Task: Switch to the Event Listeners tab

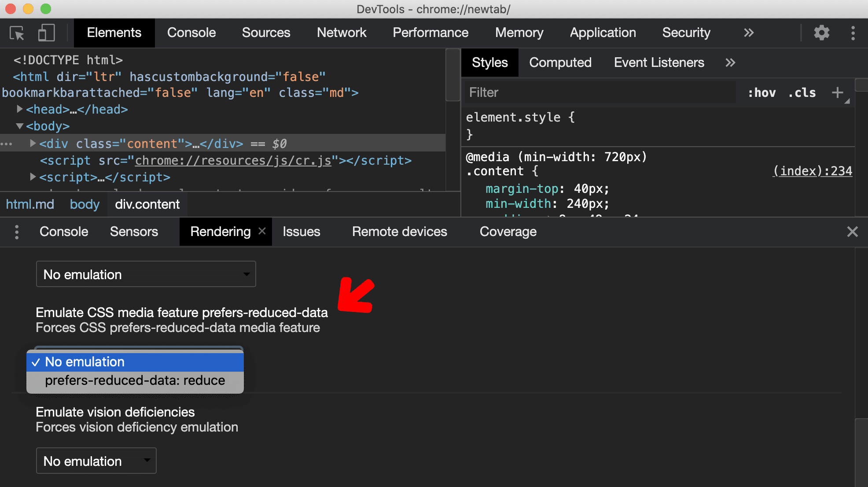Action: click(658, 62)
